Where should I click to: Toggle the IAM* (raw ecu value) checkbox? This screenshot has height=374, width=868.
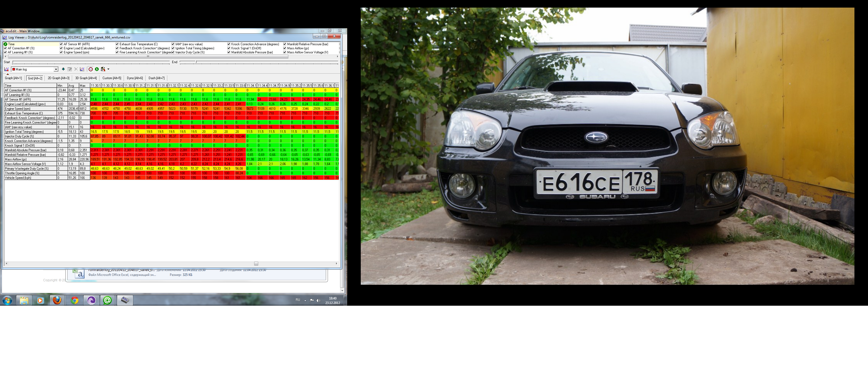173,44
